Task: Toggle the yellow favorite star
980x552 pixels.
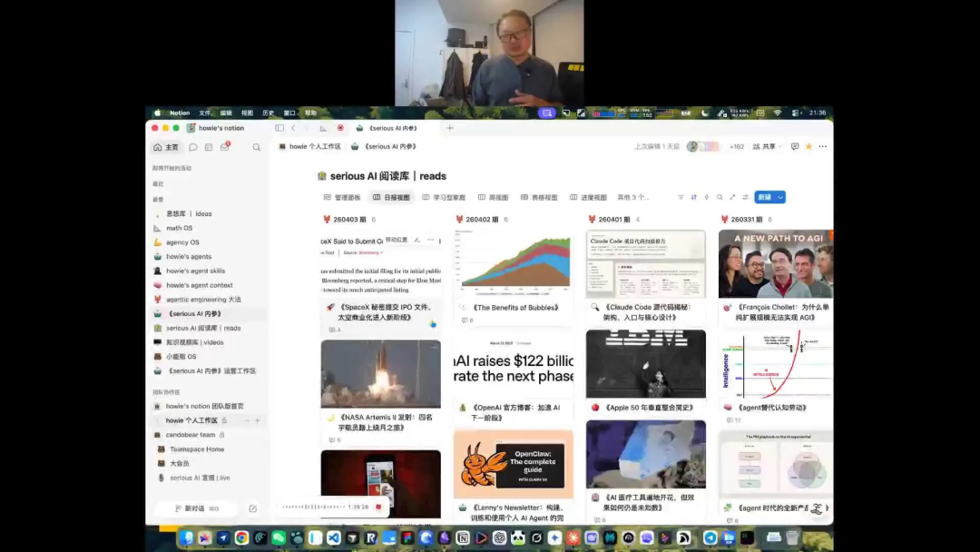Action: [x=808, y=146]
